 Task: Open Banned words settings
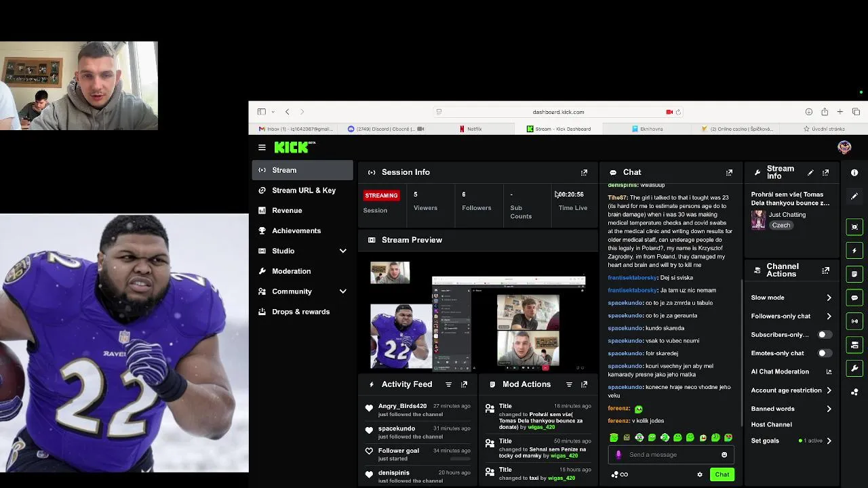tap(791, 409)
